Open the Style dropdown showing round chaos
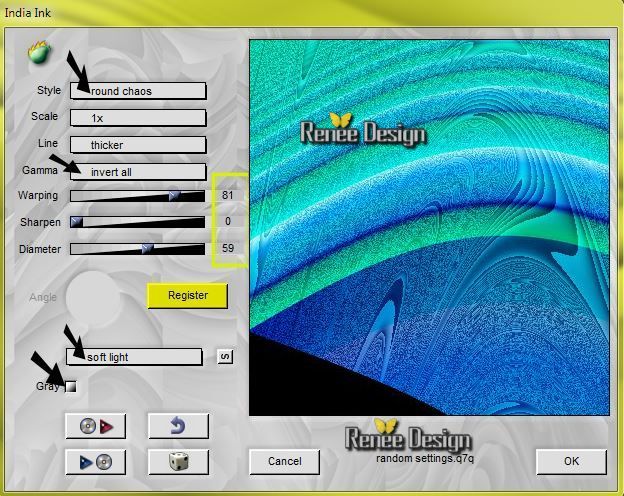 tap(138, 91)
